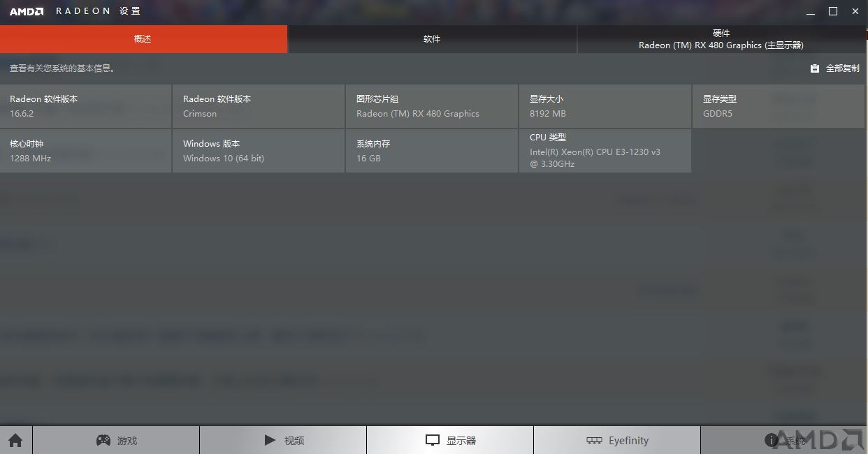
Task: Click 全部复制 to copy all info
Action: [x=835, y=68]
